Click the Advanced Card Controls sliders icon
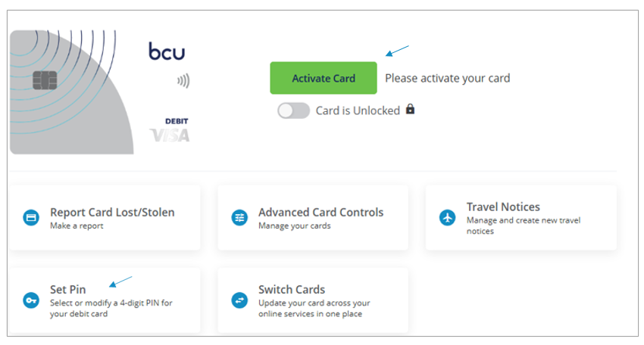644x345 pixels. pos(239,218)
